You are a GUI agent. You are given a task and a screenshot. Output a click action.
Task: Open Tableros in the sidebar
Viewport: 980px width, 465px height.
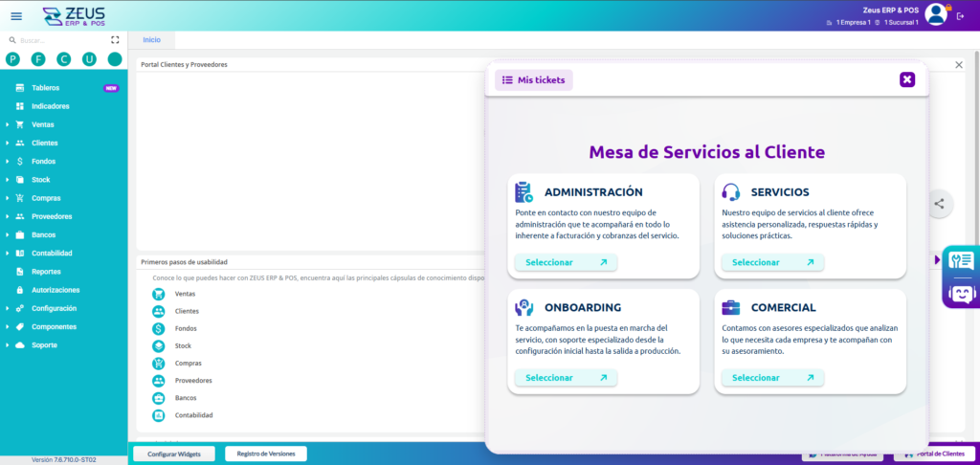pyautogui.click(x=45, y=88)
